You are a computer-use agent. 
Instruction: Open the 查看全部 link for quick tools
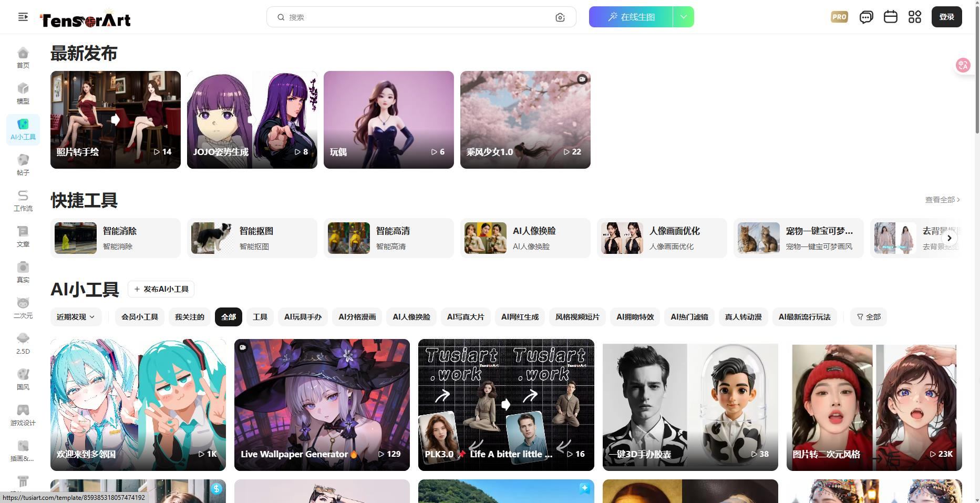click(x=942, y=200)
